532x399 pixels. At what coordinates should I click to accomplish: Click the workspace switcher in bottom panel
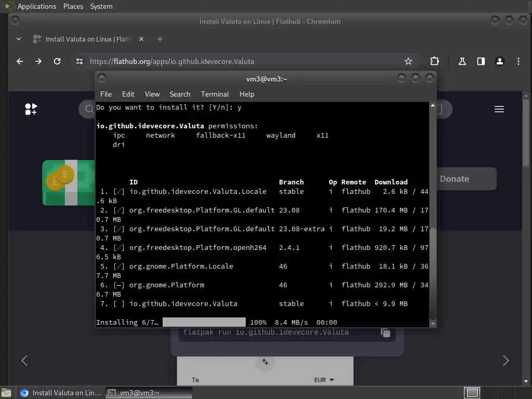(472, 393)
